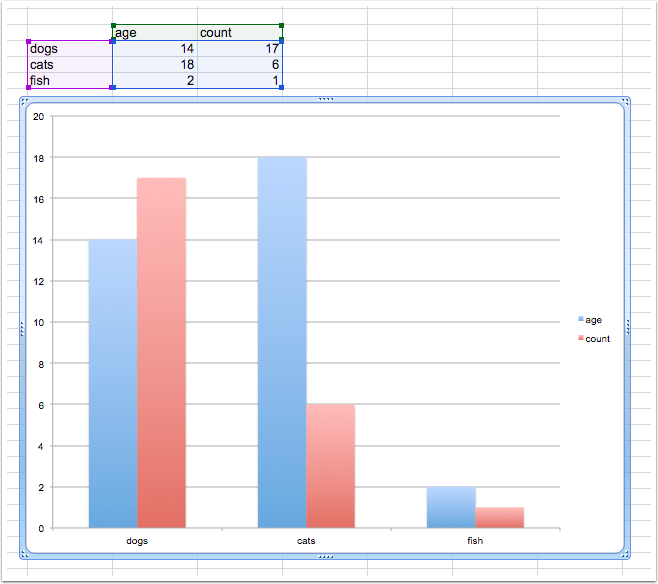
Task: Click the red count bar for dogs
Action: [161, 352]
